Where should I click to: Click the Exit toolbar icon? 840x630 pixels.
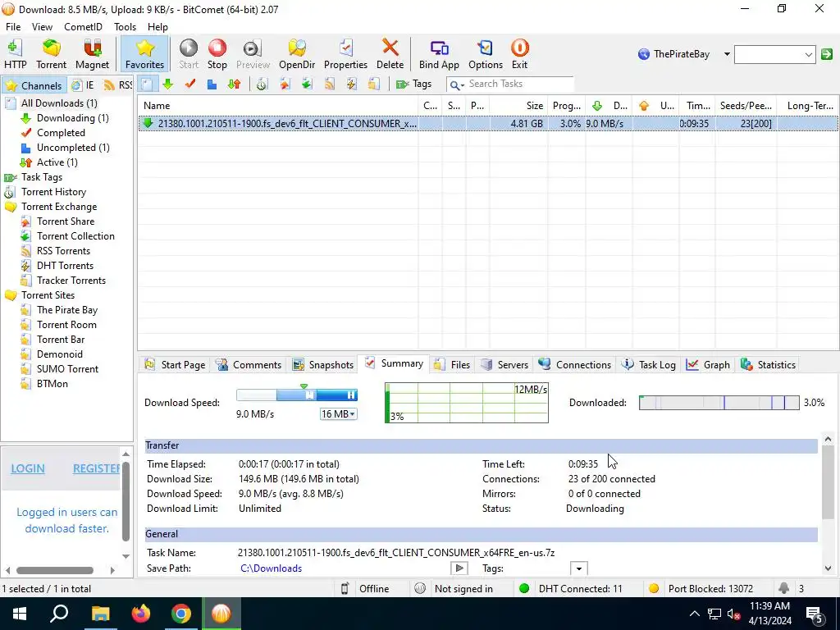519,53
